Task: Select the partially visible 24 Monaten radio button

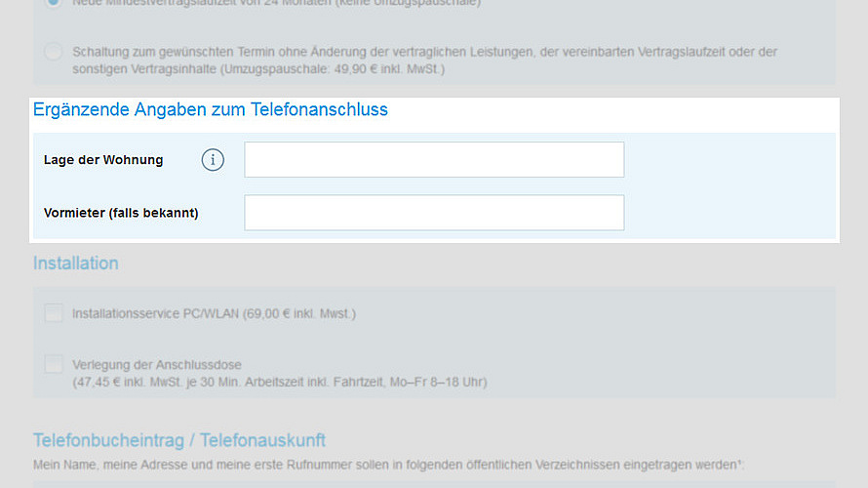Action: (53, 3)
